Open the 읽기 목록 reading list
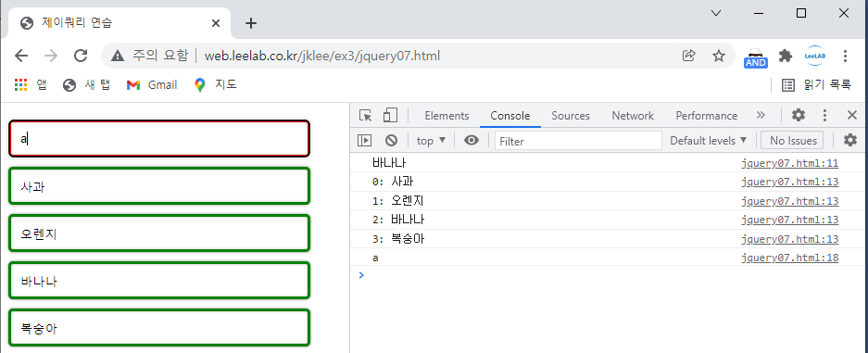868x353 pixels. point(816,84)
